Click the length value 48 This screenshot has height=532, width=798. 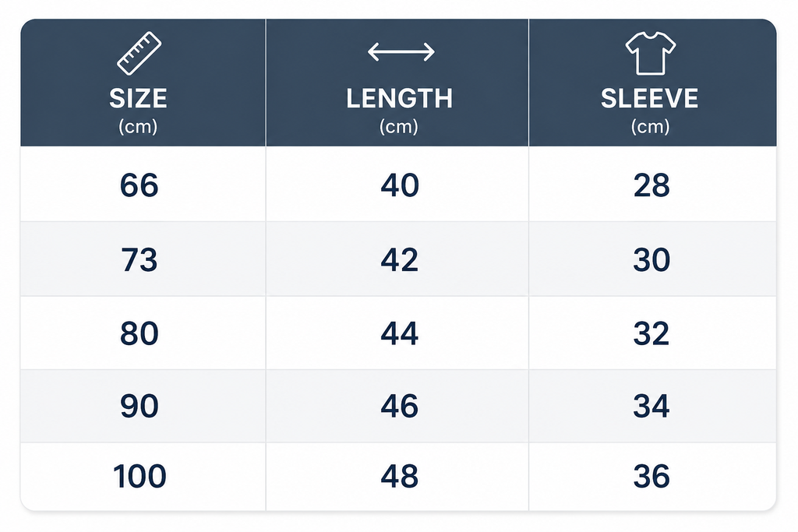[x=400, y=477]
